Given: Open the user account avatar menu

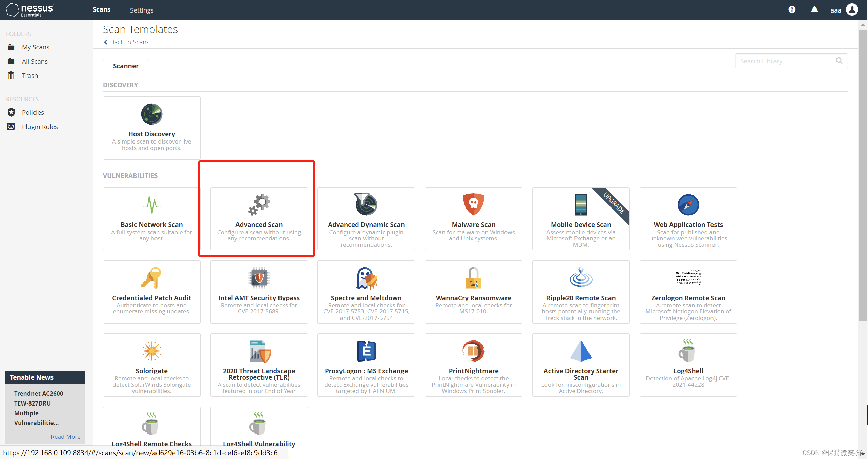Looking at the screenshot, I should pyautogui.click(x=852, y=9).
